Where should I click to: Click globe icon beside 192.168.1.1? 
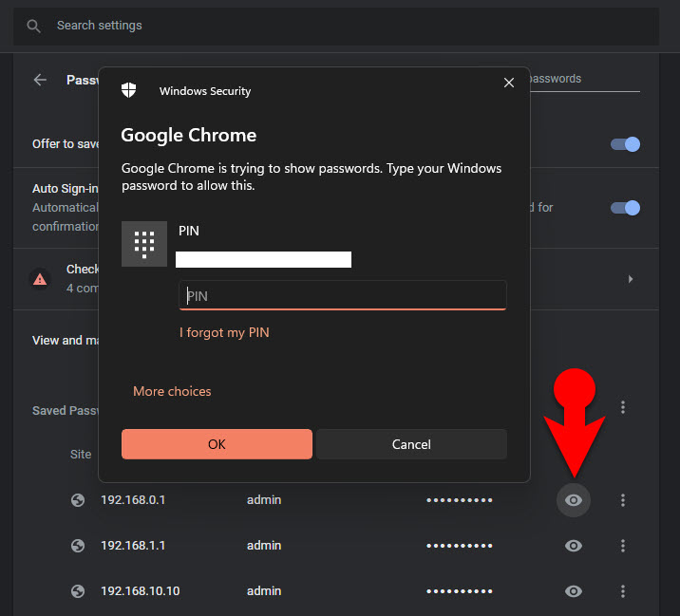pyautogui.click(x=78, y=546)
